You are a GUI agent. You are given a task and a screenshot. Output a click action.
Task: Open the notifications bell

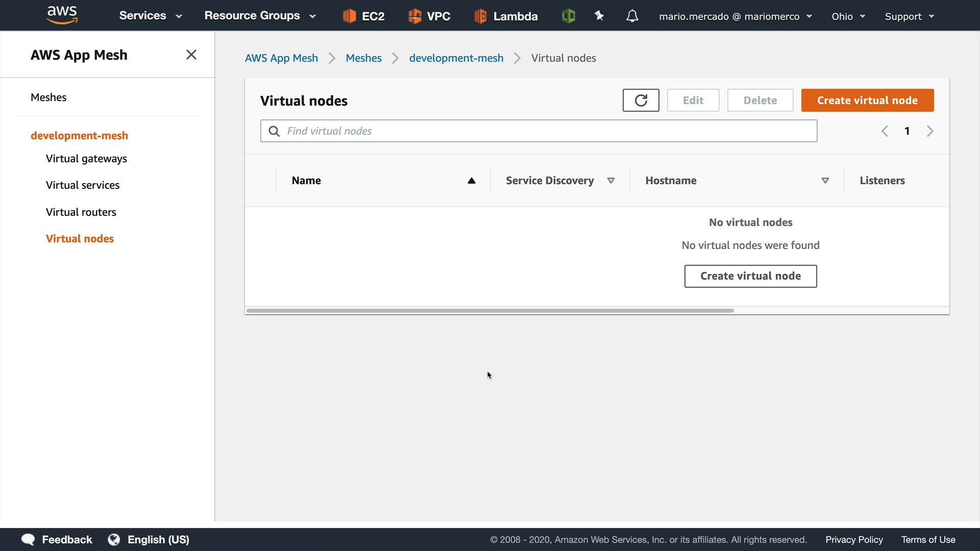coord(632,16)
